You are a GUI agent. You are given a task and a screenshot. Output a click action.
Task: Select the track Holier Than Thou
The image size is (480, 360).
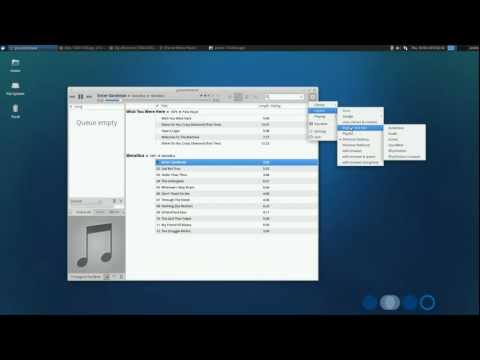pos(237,175)
